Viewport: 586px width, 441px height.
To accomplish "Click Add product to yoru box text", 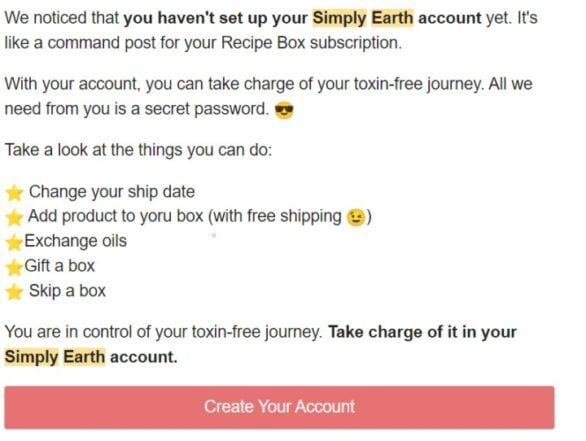I will coord(115,216).
